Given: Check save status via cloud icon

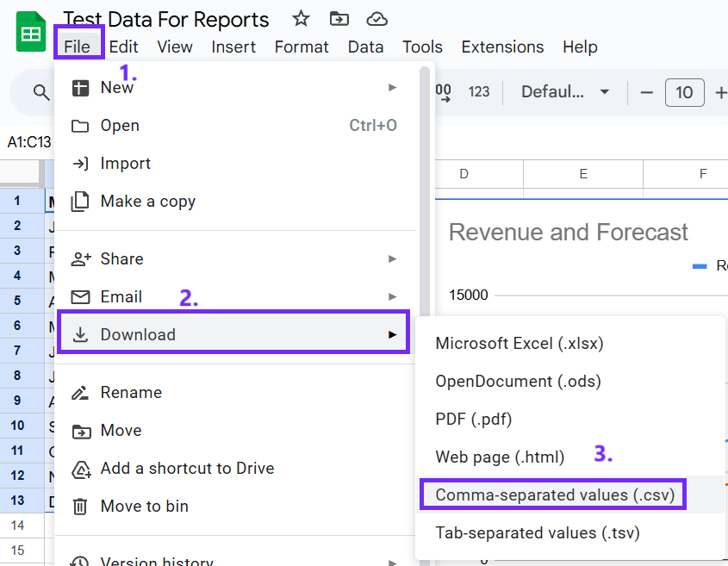Looking at the screenshot, I should [x=376, y=18].
